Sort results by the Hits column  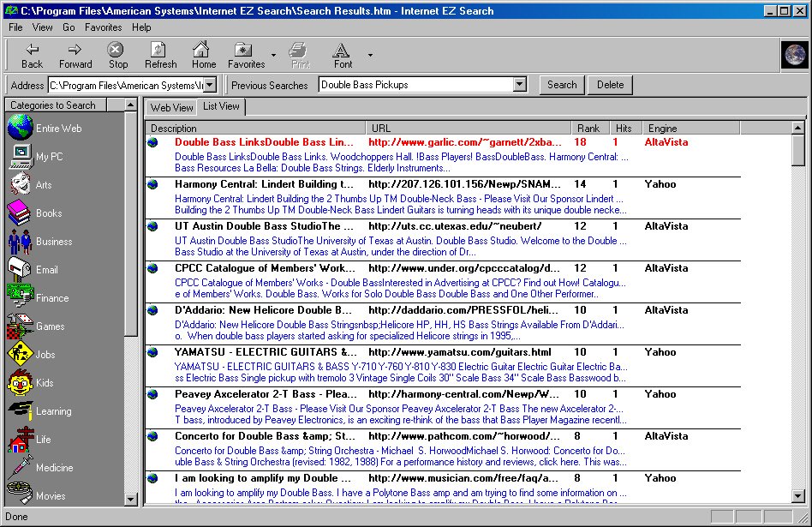coord(625,128)
